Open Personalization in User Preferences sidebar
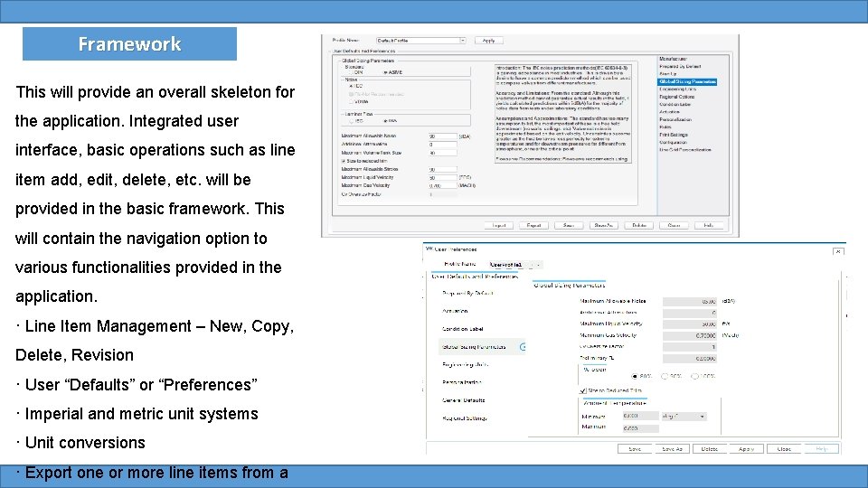Screen dimensions: 868x488 (x=462, y=382)
